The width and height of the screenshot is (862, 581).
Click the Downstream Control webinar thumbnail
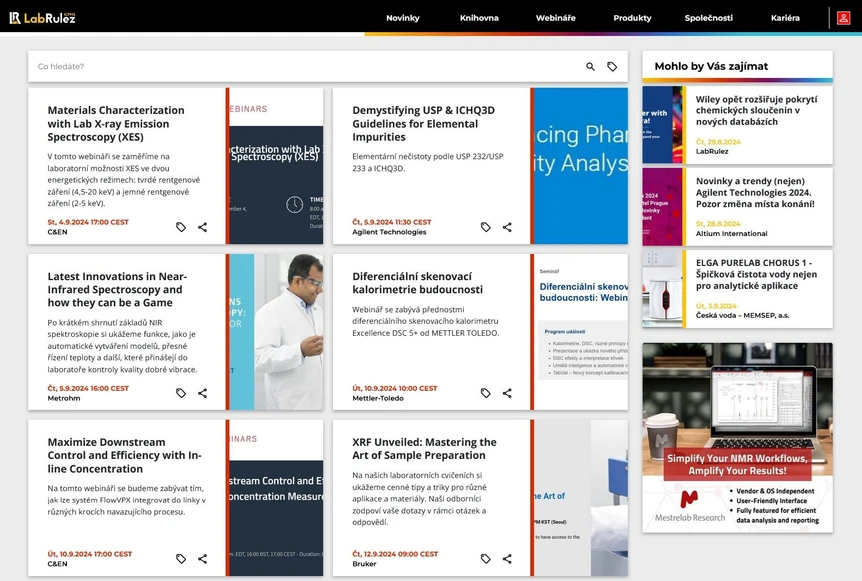click(277, 498)
